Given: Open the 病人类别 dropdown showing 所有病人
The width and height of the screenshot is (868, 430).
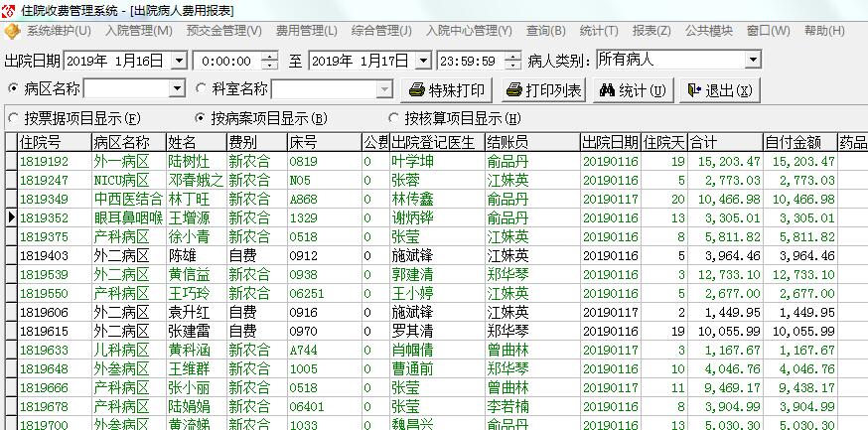Looking at the screenshot, I should 753,60.
